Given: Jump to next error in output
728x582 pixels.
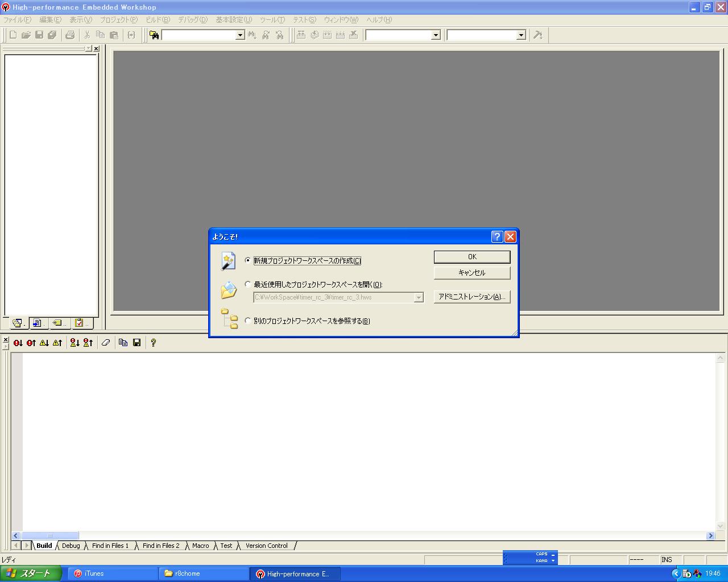Looking at the screenshot, I should [x=18, y=343].
